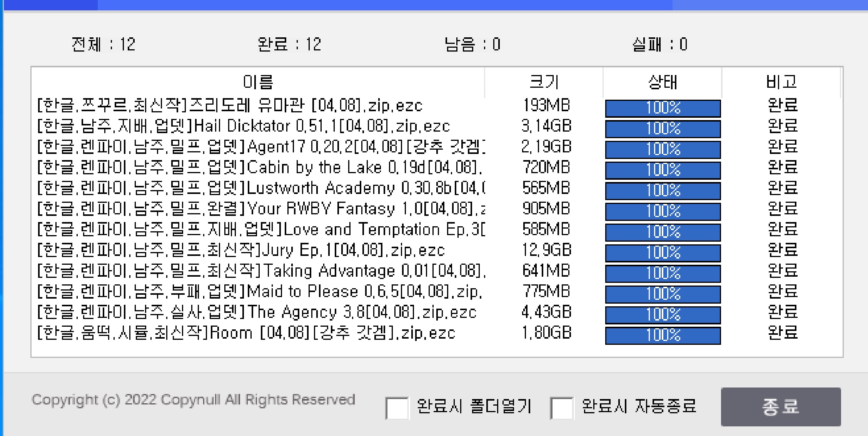Click the 크기 column header
The width and height of the screenshot is (868, 436).
coord(544,82)
